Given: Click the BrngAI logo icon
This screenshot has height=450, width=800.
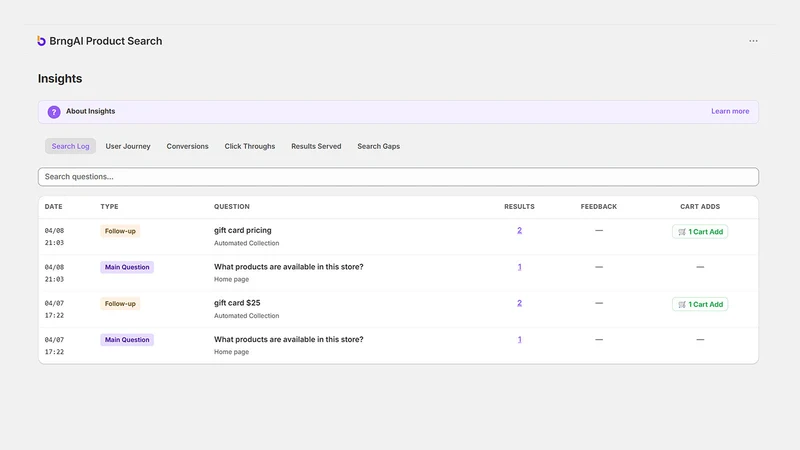Looking at the screenshot, I should coord(41,41).
